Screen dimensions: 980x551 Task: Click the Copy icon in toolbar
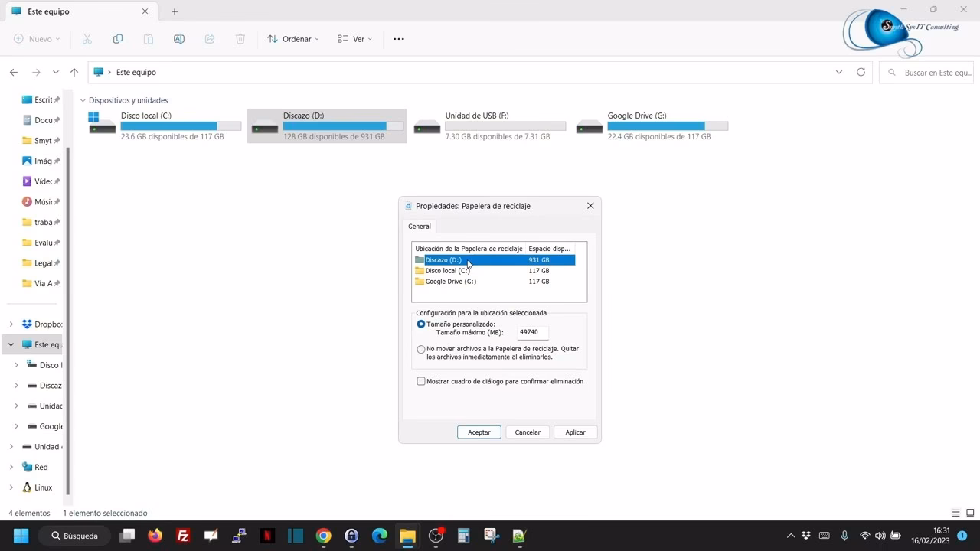coord(117,39)
